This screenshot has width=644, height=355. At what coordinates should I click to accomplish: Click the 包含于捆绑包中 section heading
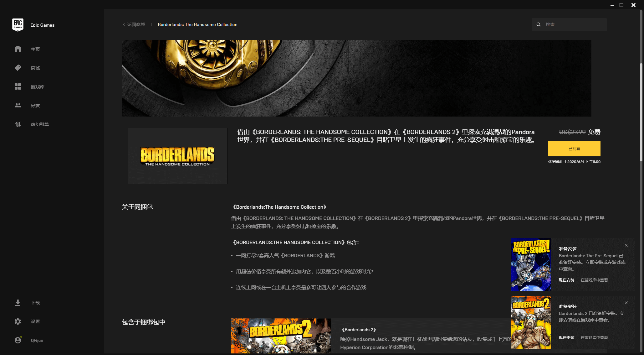(144, 322)
